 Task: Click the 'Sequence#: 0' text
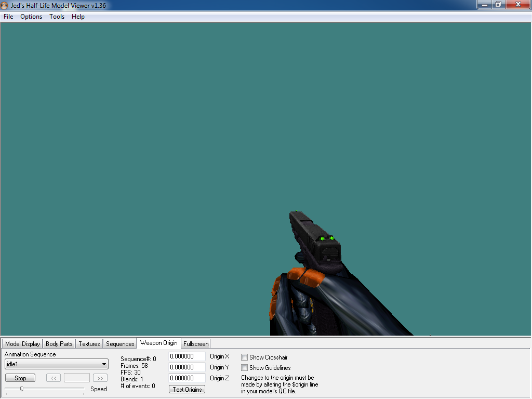pyautogui.click(x=138, y=359)
